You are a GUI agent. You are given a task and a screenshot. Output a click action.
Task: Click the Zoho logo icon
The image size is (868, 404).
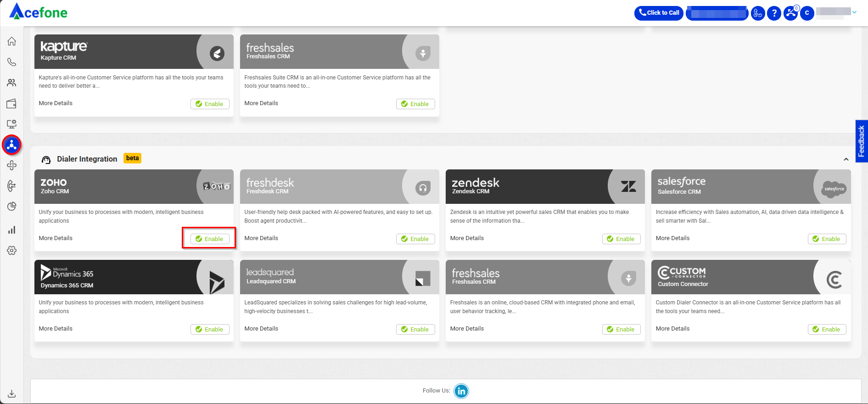tap(217, 186)
